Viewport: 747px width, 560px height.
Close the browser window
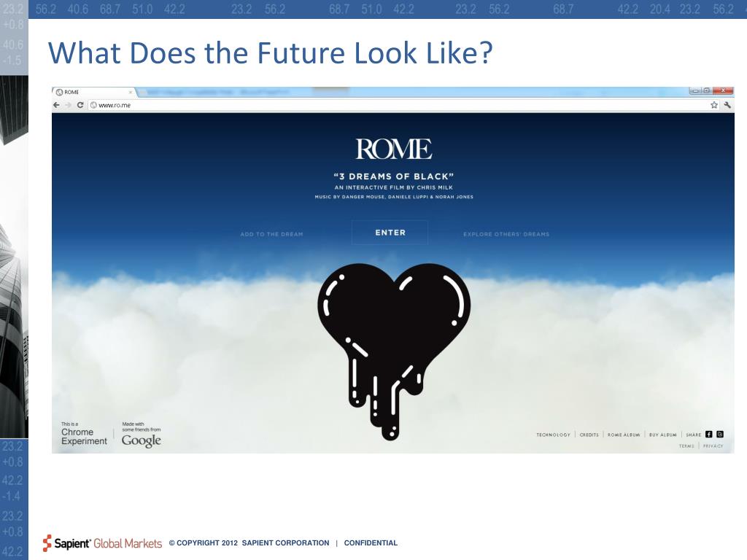723,90
